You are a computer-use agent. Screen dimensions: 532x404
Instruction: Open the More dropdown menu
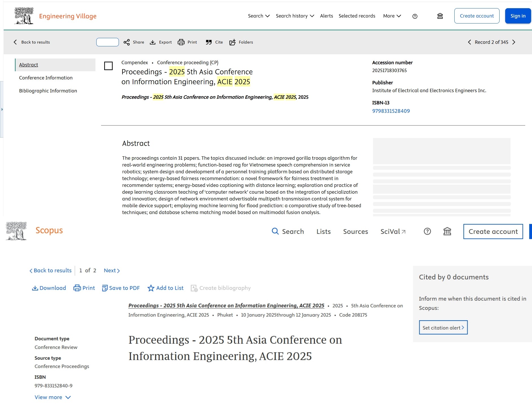pyautogui.click(x=392, y=16)
